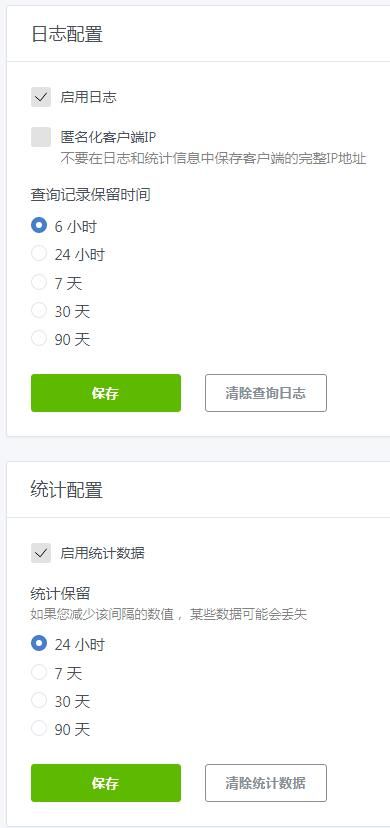
Task: Click 保存 in the 日志配置 section
Action: (106, 393)
